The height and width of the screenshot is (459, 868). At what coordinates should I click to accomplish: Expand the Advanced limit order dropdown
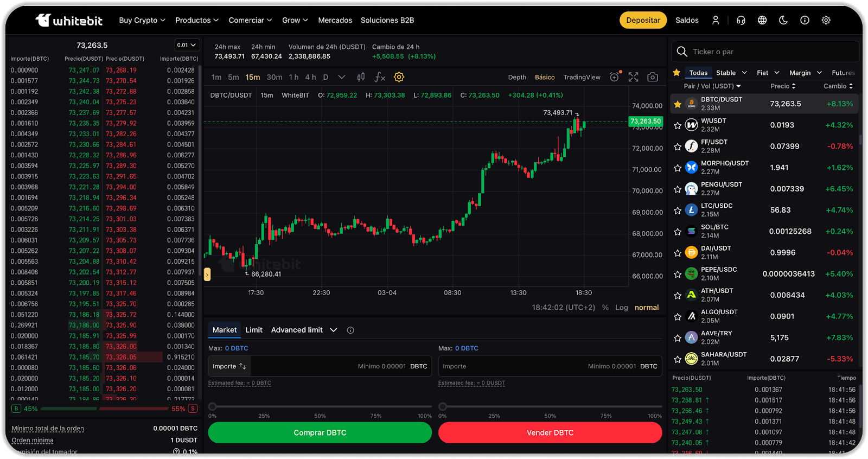333,330
